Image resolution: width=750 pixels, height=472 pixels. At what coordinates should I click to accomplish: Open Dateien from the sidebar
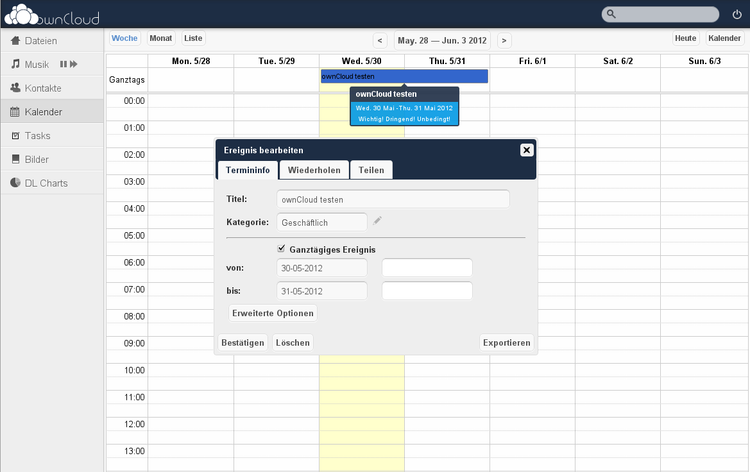[40, 41]
